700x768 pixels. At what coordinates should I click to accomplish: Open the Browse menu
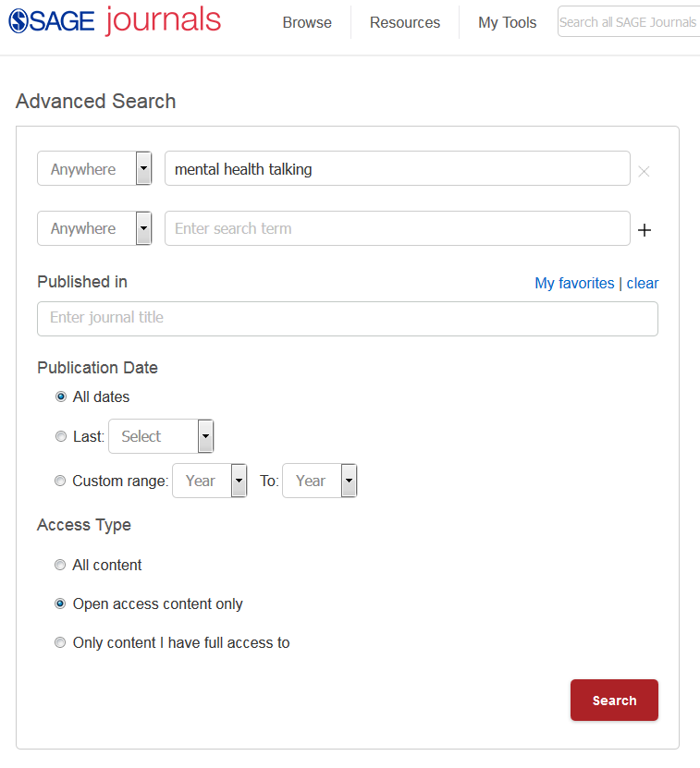(x=307, y=22)
